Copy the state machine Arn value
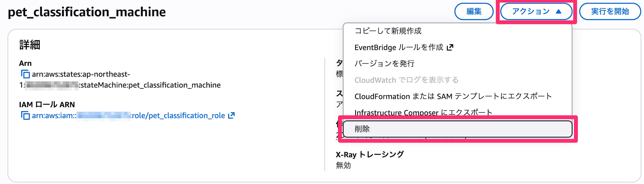Screen dimensions: 644x184 (x=25, y=74)
